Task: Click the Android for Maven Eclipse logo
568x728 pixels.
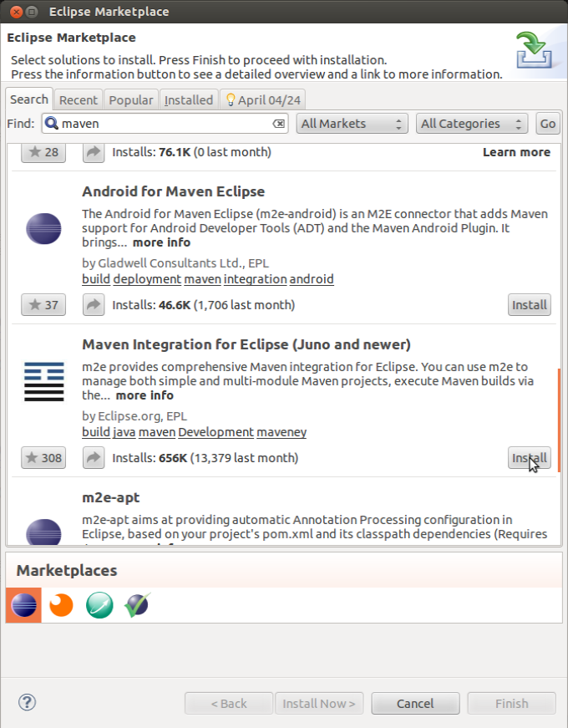Action: (43, 228)
